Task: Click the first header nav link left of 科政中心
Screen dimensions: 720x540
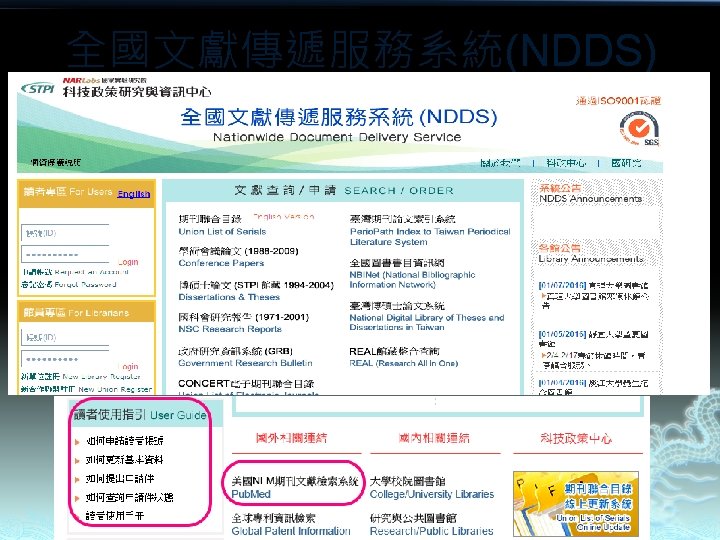Action: click(x=500, y=163)
